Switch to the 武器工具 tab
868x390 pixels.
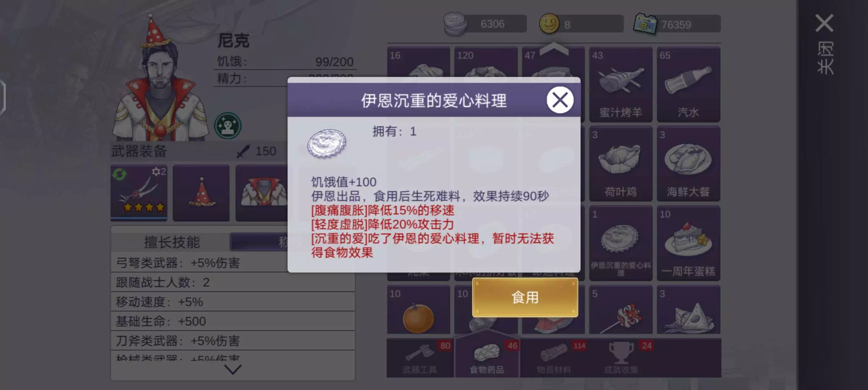420,358
